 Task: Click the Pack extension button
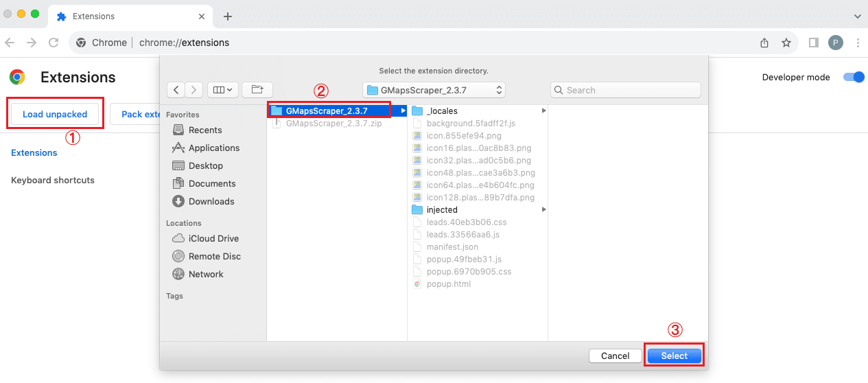tap(135, 114)
